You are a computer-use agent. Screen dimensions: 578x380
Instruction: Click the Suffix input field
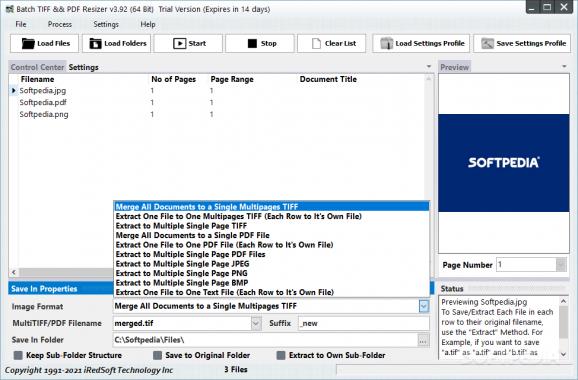[363, 323]
